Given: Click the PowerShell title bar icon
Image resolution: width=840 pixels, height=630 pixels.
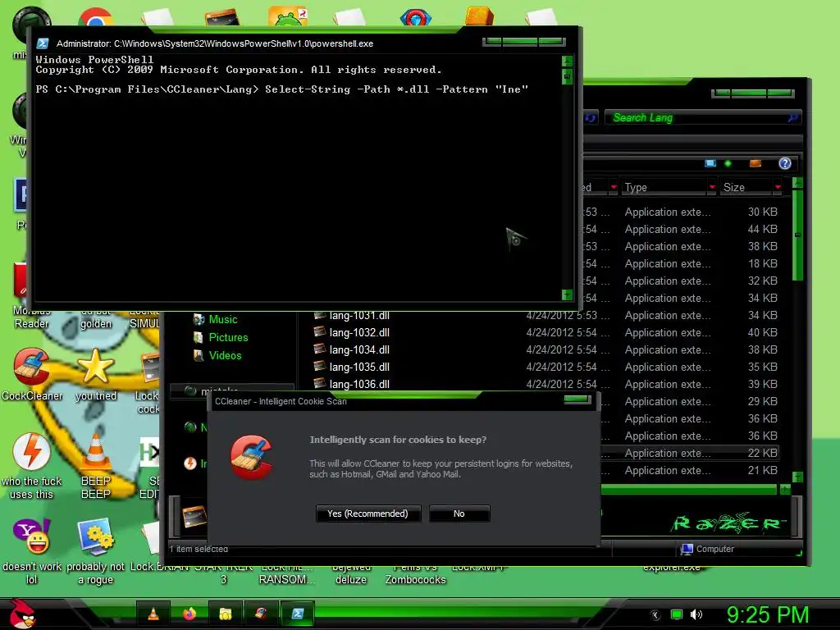Looking at the screenshot, I should pyautogui.click(x=43, y=43).
